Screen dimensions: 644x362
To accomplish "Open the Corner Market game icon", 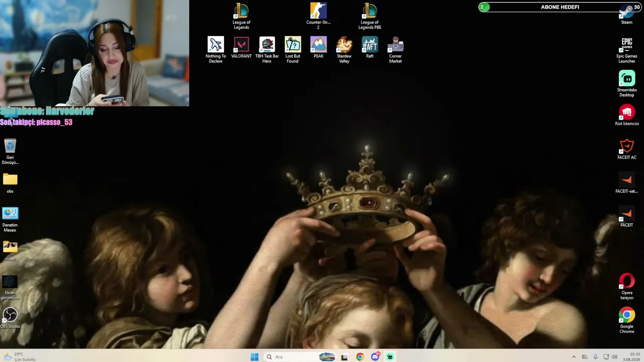I will (395, 50).
